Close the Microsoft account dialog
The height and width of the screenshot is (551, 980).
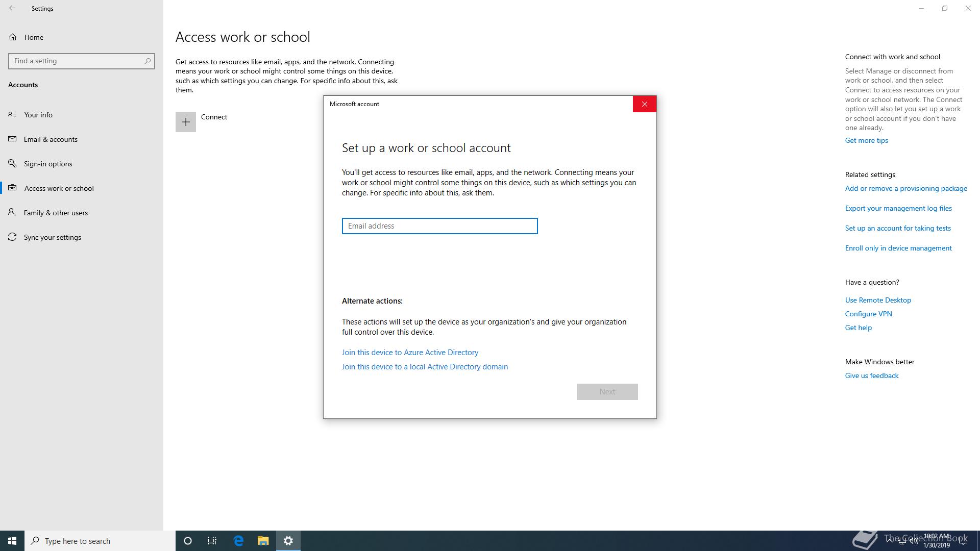645,104
